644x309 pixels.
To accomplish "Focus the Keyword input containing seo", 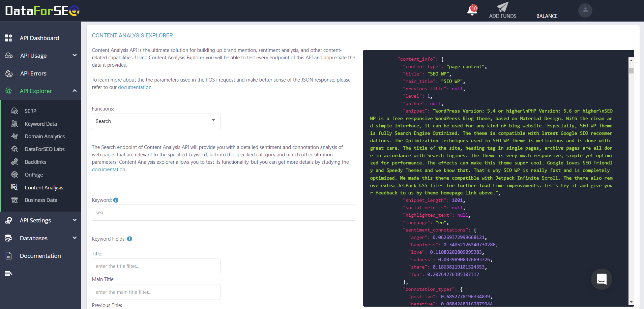I will pos(224,213).
